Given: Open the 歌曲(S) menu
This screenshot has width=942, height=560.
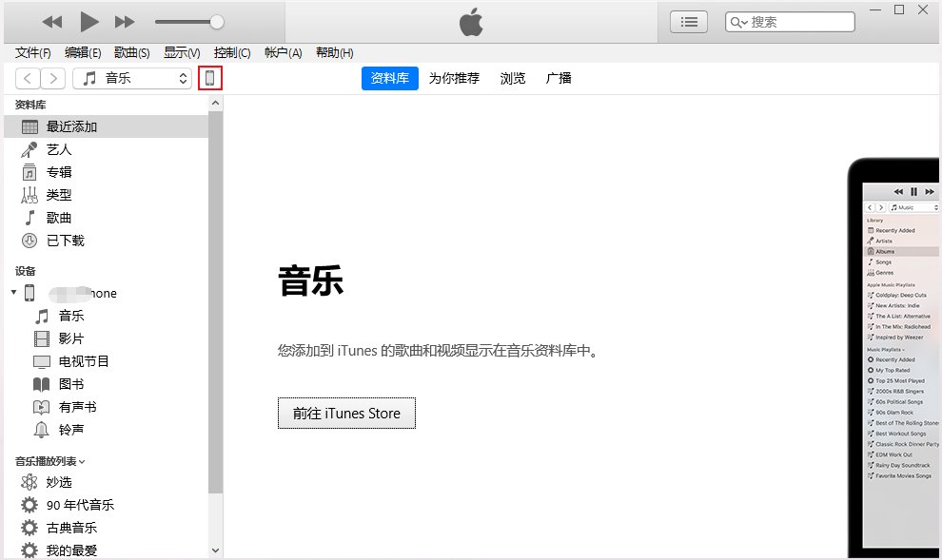Looking at the screenshot, I should pyautogui.click(x=131, y=53).
